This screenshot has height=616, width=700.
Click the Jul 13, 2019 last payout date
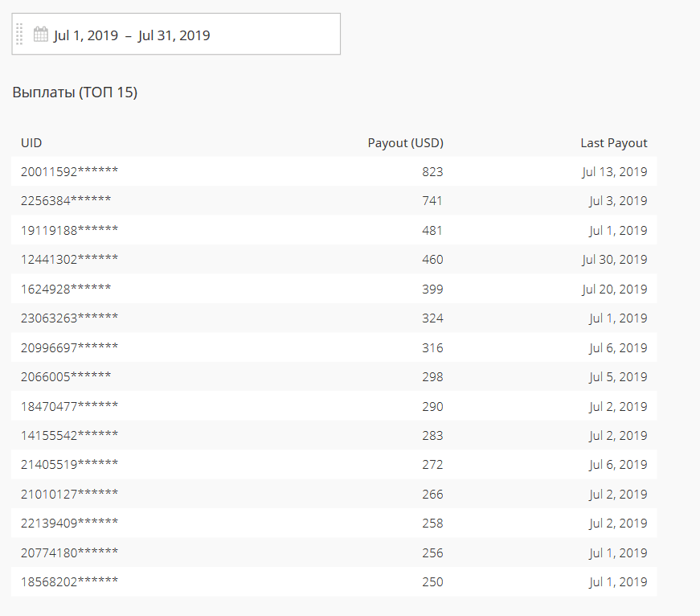coord(614,172)
